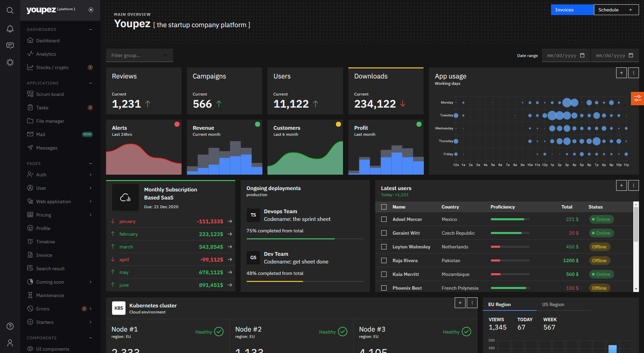Click Online status badge for Adeel Mercer

pos(601,219)
